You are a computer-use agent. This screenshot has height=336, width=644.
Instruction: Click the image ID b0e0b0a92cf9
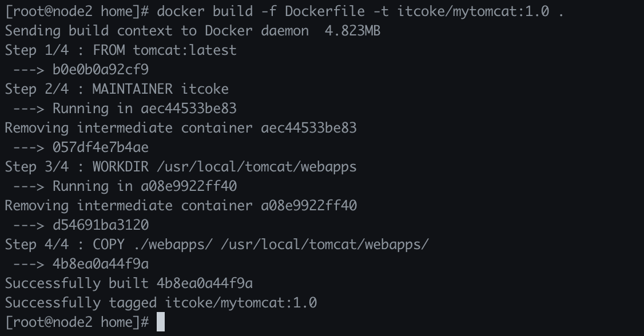(101, 70)
